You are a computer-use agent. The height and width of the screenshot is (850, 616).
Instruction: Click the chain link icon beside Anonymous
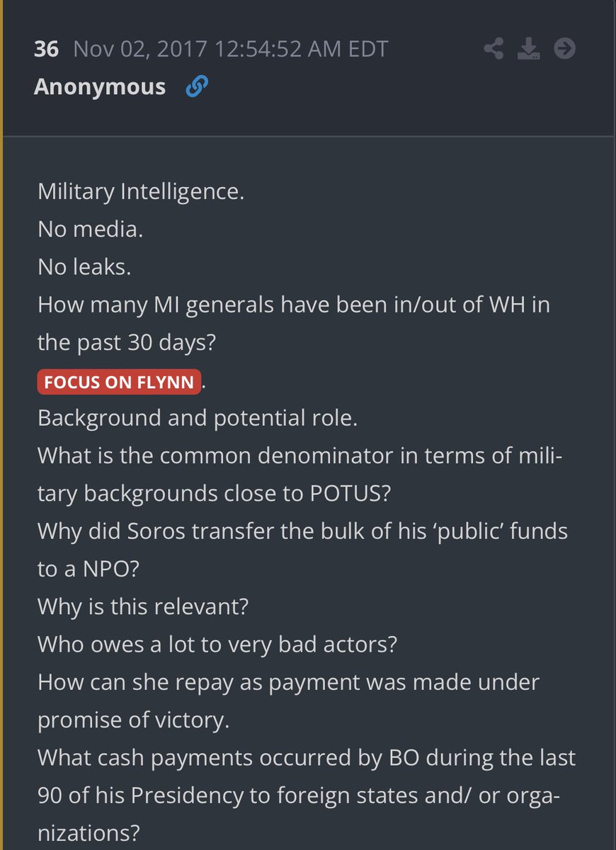point(196,87)
